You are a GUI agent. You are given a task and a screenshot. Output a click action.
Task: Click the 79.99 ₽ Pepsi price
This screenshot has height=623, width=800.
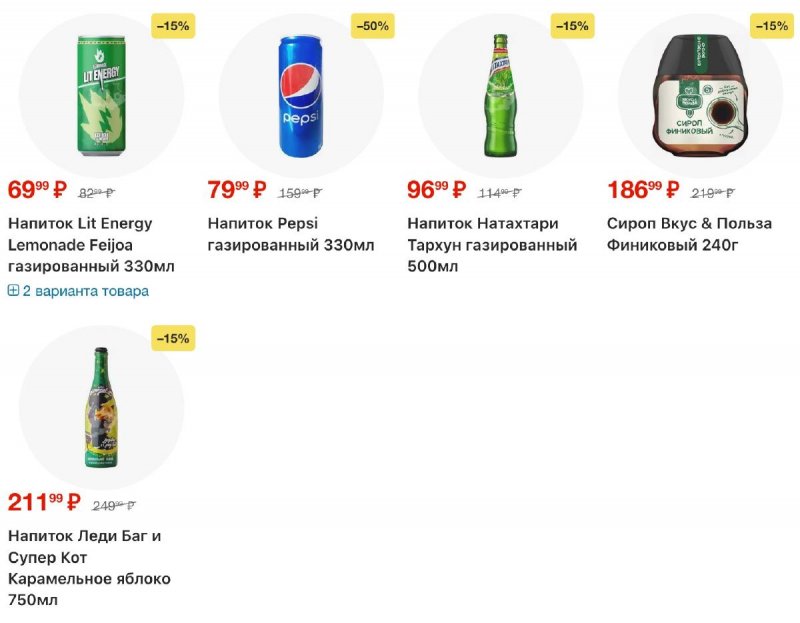point(236,190)
